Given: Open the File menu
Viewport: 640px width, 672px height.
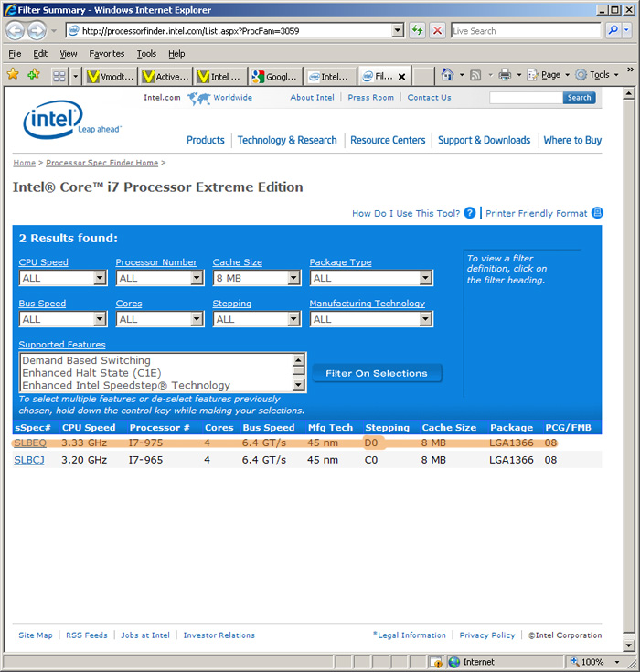Looking at the screenshot, I should coord(15,54).
